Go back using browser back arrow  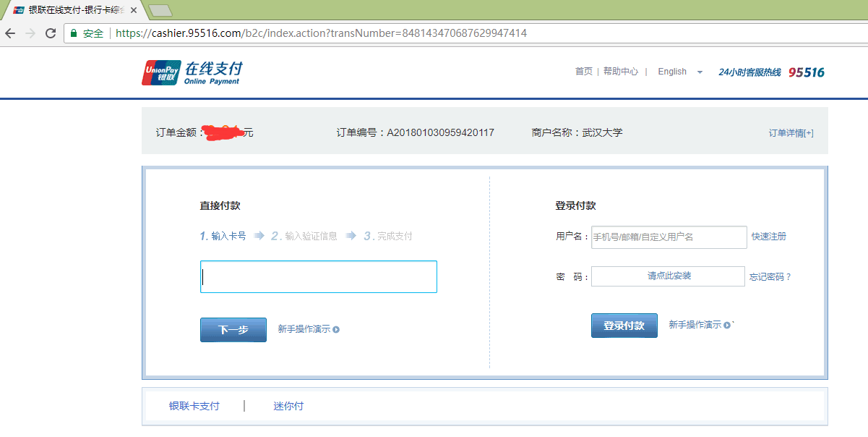click(10, 33)
